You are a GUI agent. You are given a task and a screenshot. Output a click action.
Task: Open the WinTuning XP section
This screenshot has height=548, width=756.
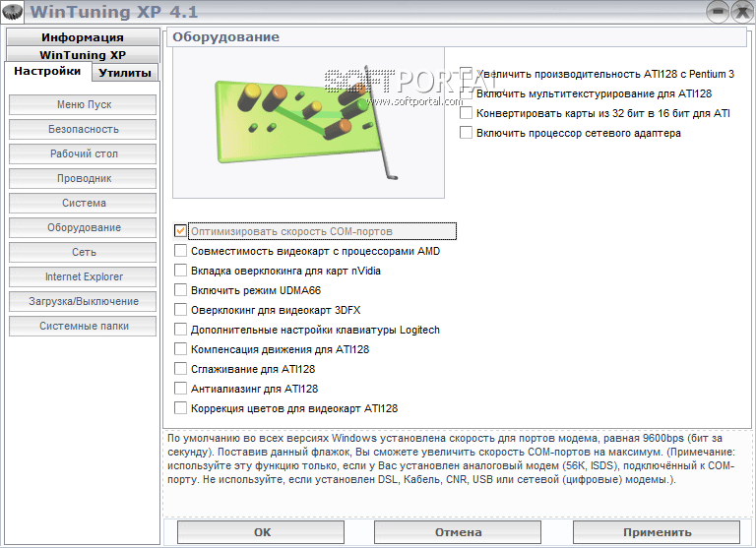point(83,54)
